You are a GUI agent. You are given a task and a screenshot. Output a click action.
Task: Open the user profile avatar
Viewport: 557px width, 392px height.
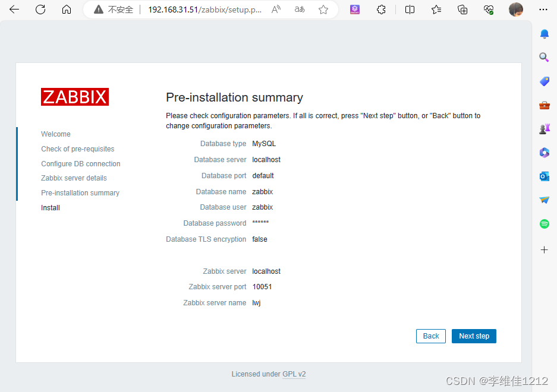[516, 10]
